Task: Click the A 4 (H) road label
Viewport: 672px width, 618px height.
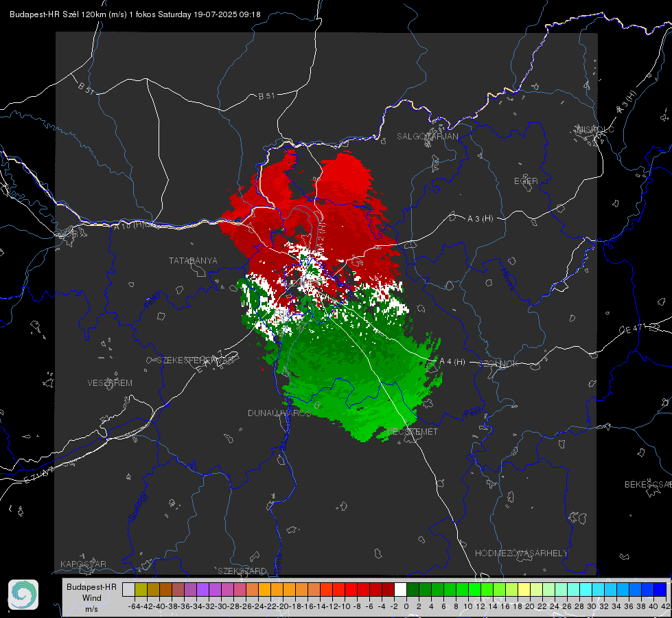Action: [452, 362]
